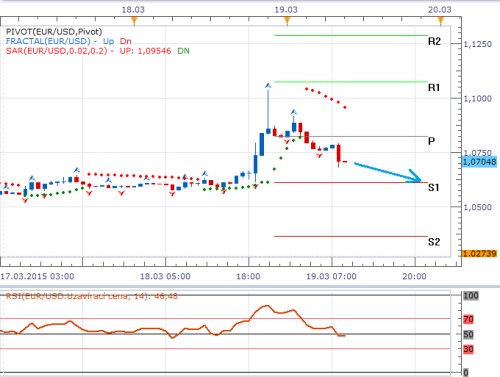Image resolution: width=500 pixels, height=377 pixels.
Task: Select the SAR(EUR/USD,0.02,0.2) indicator label
Action: [57, 51]
